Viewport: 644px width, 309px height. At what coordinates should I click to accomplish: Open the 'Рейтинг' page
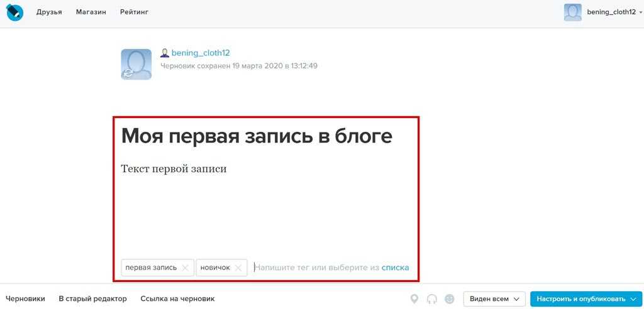point(134,12)
